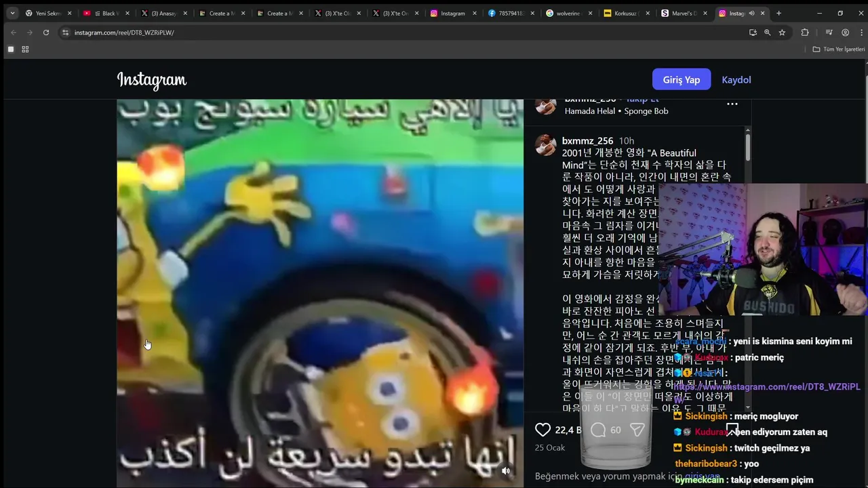Switch to the YouTube Black tab
The height and width of the screenshot is (488, 868).
tap(105, 13)
